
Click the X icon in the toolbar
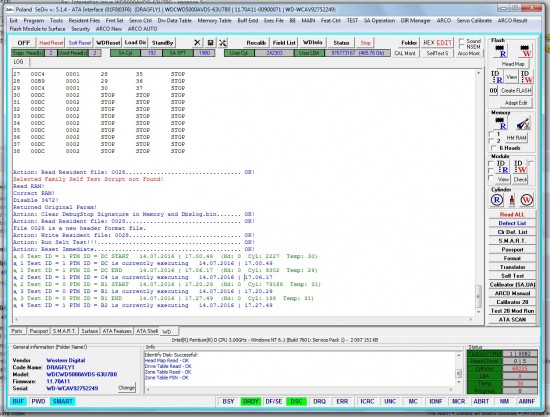point(197,42)
